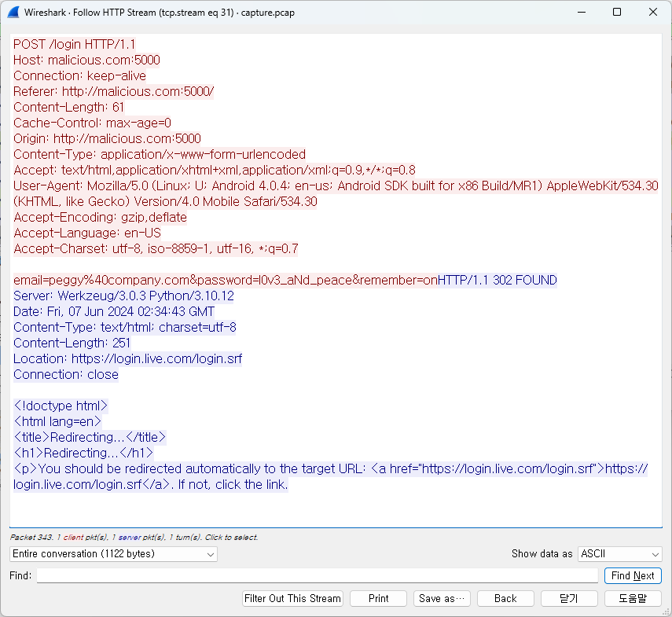The image size is (672, 617).
Task: Click 'Location: https://login.live.com/login.srf' line
Action: click(127, 358)
